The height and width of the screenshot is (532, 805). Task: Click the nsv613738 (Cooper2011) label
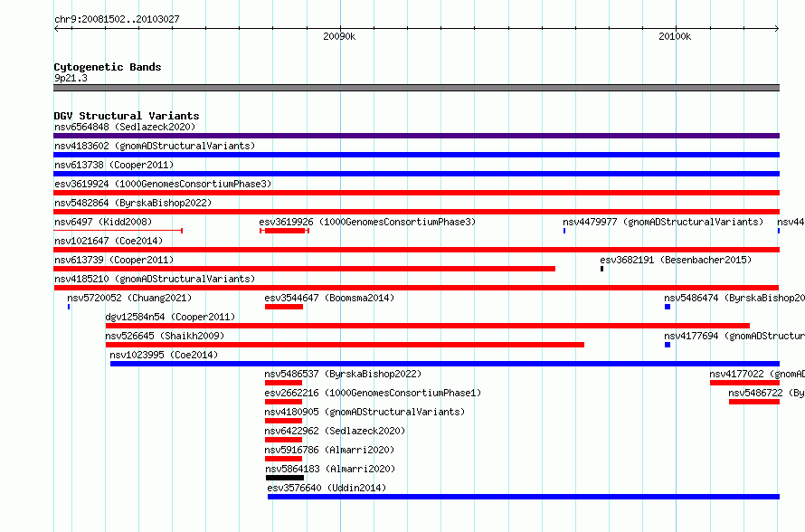point(114,165)
